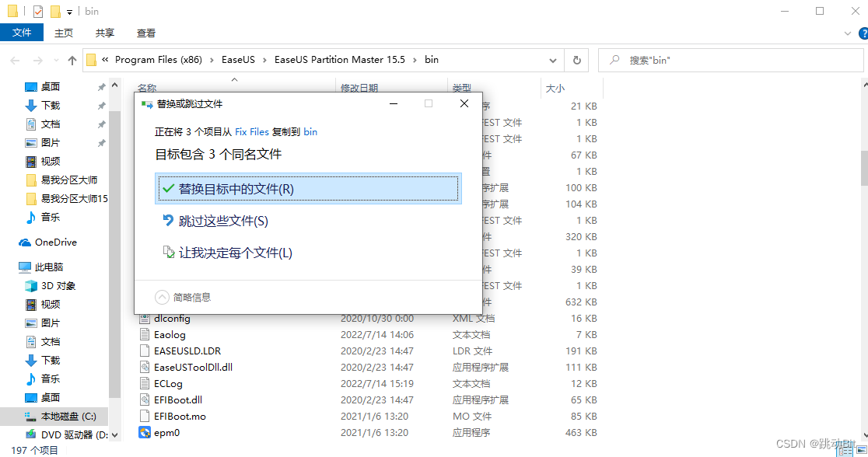Click the new folder quick access icon

point(54,11)
